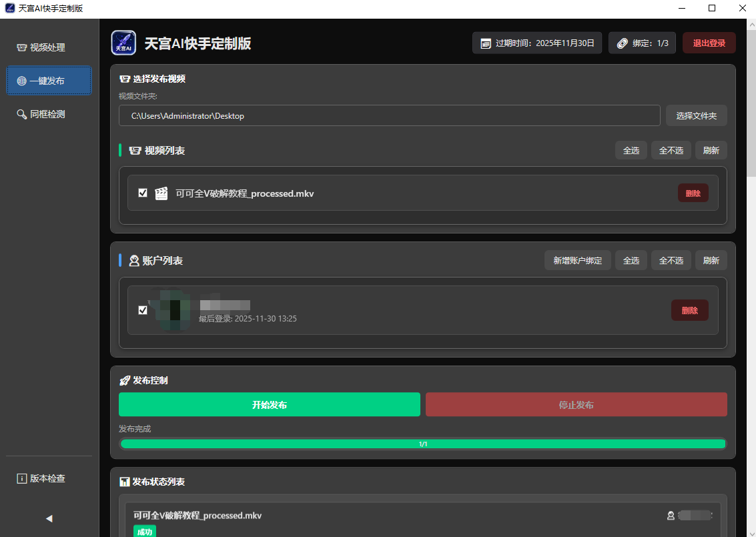Click the red 退出登录 button
Image resolution: width=756 pixels, height=537 pixels.
point(709,43)
